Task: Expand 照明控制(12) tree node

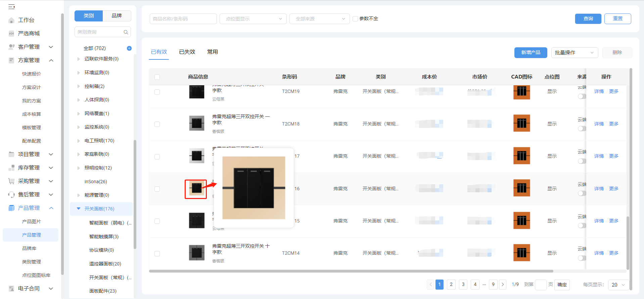Action: point(79,168)
